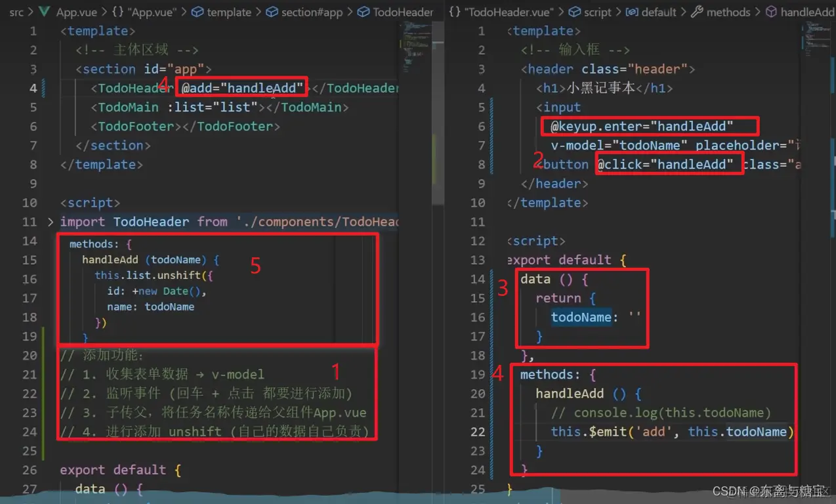Click line number 4 in App.vue gutter

tap(33, 88)
